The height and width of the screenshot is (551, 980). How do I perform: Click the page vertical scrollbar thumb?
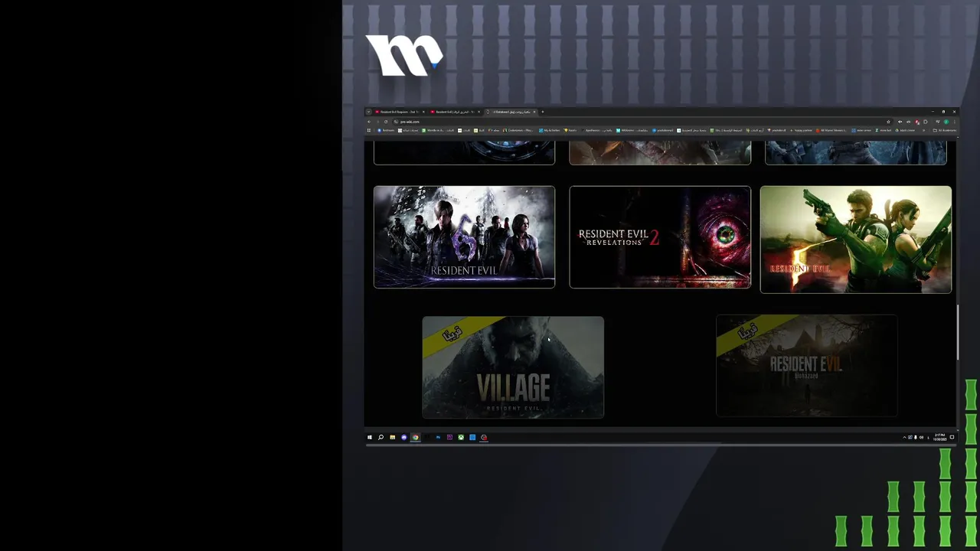tap(958, 331)
